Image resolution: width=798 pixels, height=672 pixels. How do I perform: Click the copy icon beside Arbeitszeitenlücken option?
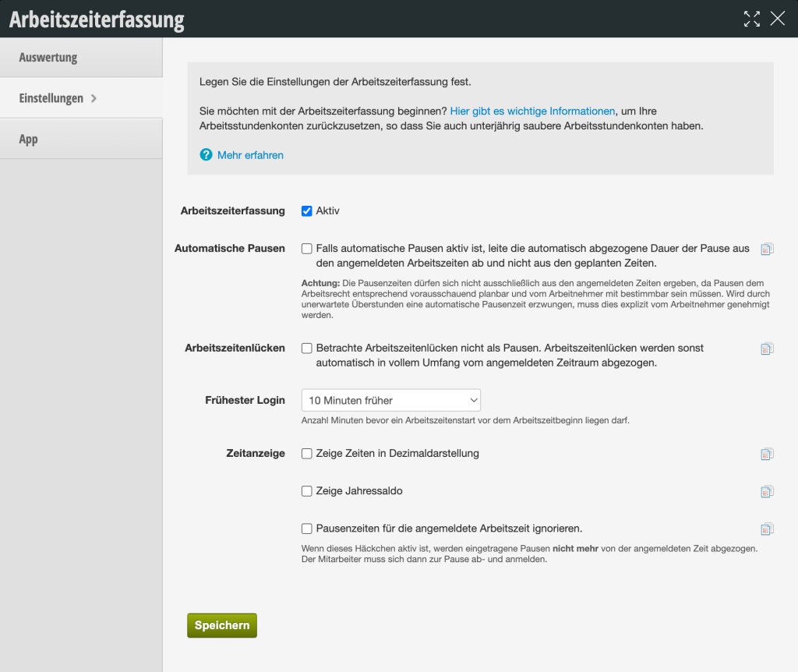click(x=767, y=348)
